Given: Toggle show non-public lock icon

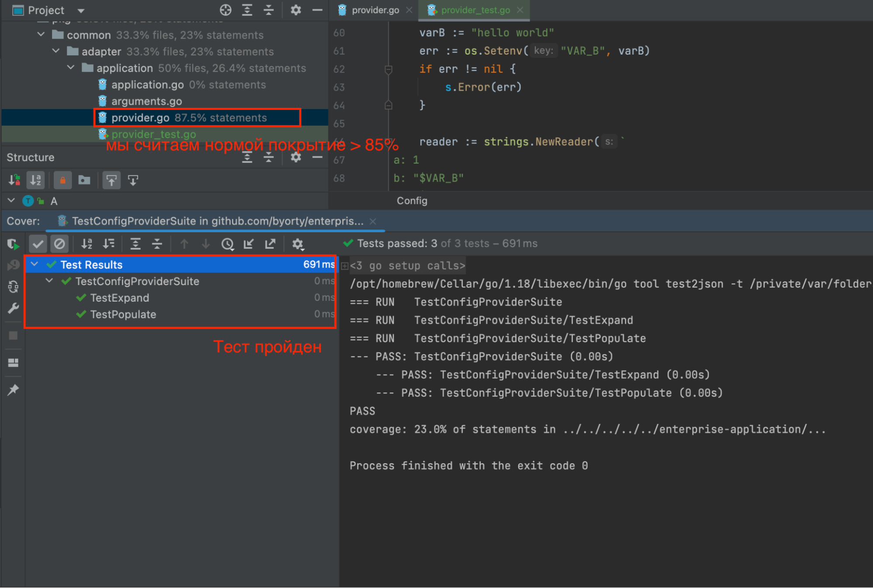Looking at the screenshot, I should click(63, 180).
